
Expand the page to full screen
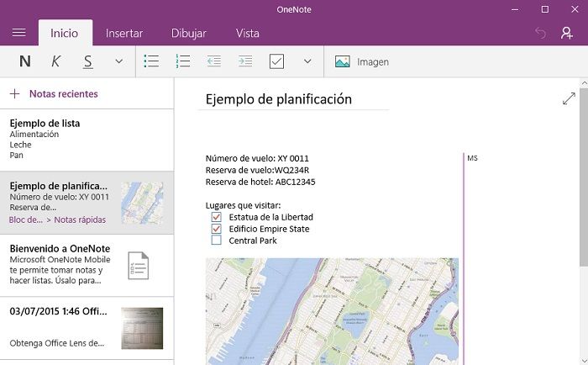coord(569,98)
